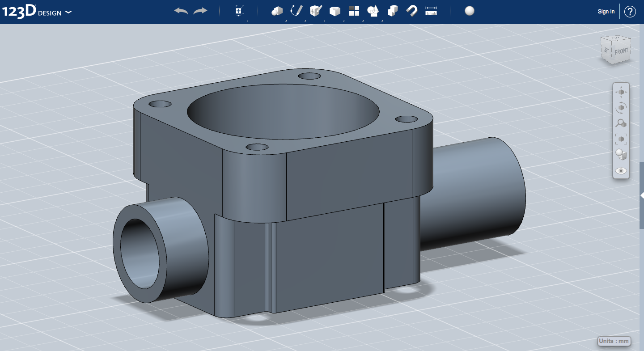644x351 pixels.
Task: Select the Orbit navigation tool
Action: (621, 108)
